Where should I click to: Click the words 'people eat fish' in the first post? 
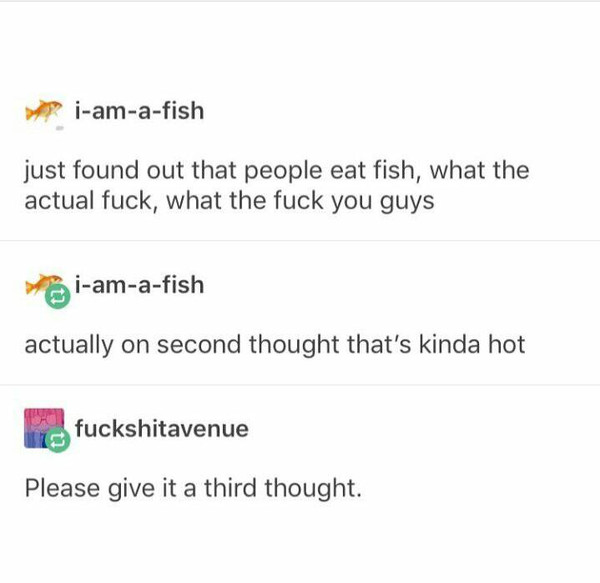point(330,171)
